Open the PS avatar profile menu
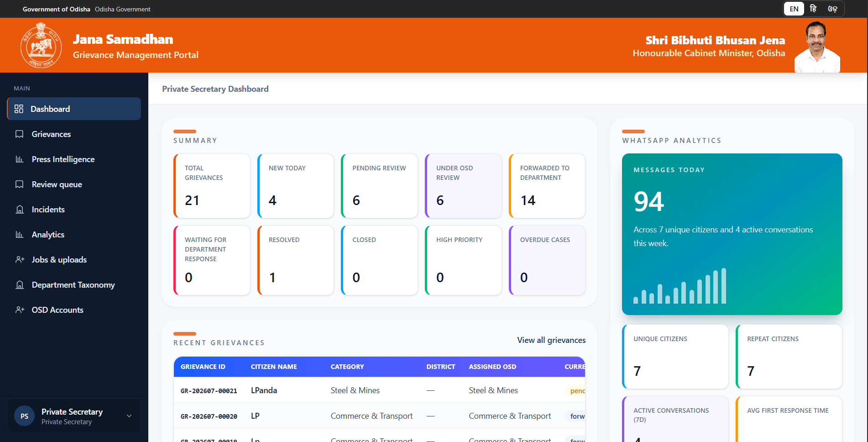This screenshot has height=442, width=868. click(x=25, y=416)
